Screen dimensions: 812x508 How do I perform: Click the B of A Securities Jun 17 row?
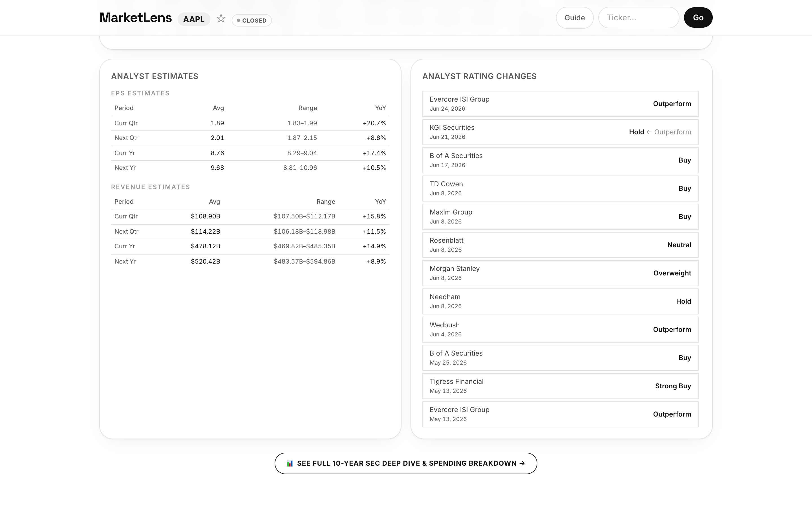[x=560, y=160]
